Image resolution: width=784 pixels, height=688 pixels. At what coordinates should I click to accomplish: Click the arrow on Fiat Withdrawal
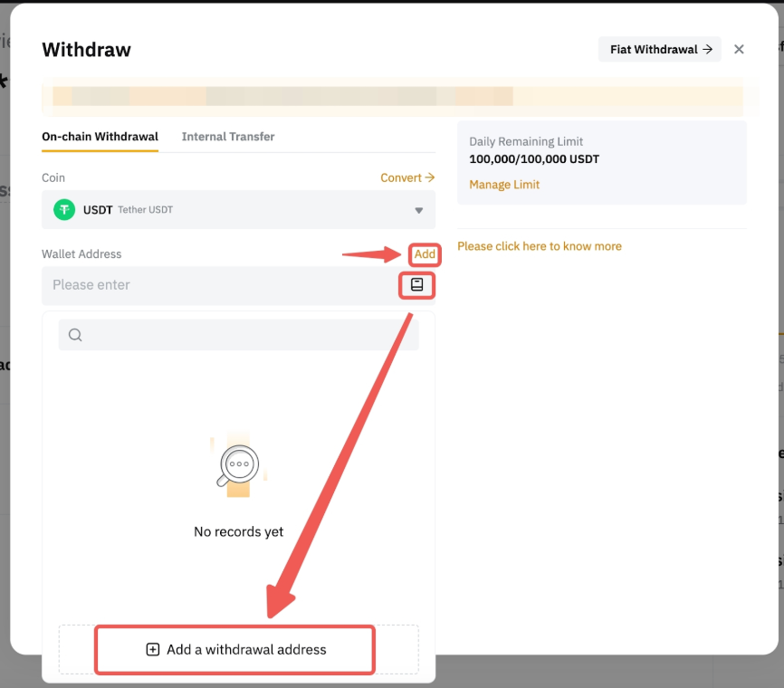pyautogui.click(x=707, y=49)
